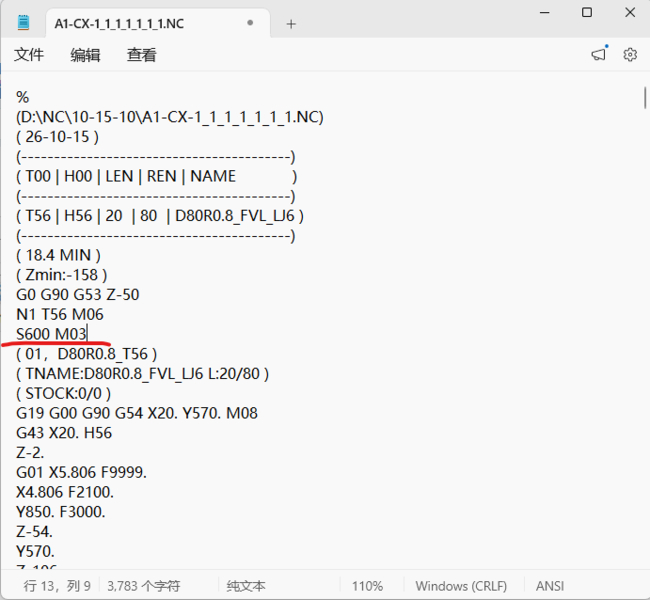
Task: Open the 编辑 menu
Action: 85,55
